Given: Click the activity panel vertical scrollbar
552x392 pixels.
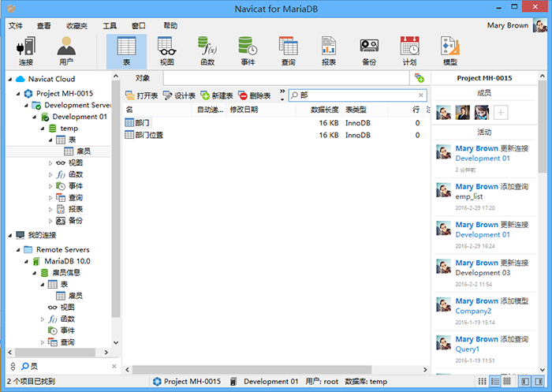Looking at the screenshot, I should [543, 127].
